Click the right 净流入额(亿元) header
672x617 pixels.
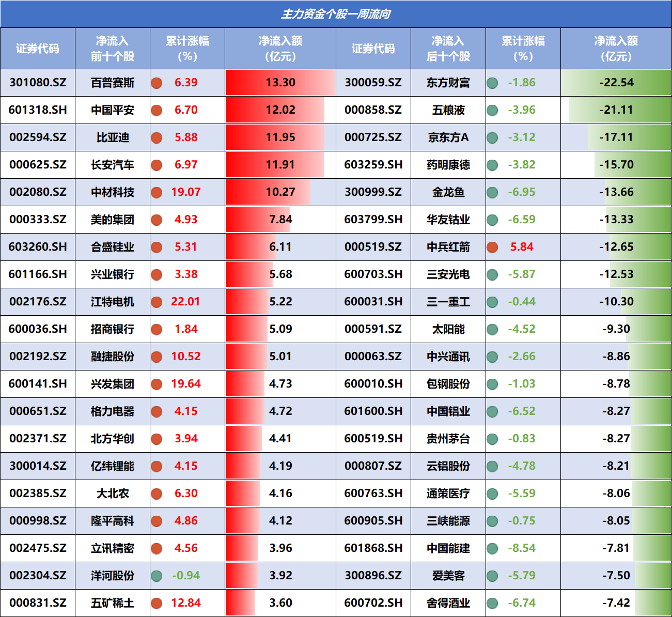click(616, 49)
